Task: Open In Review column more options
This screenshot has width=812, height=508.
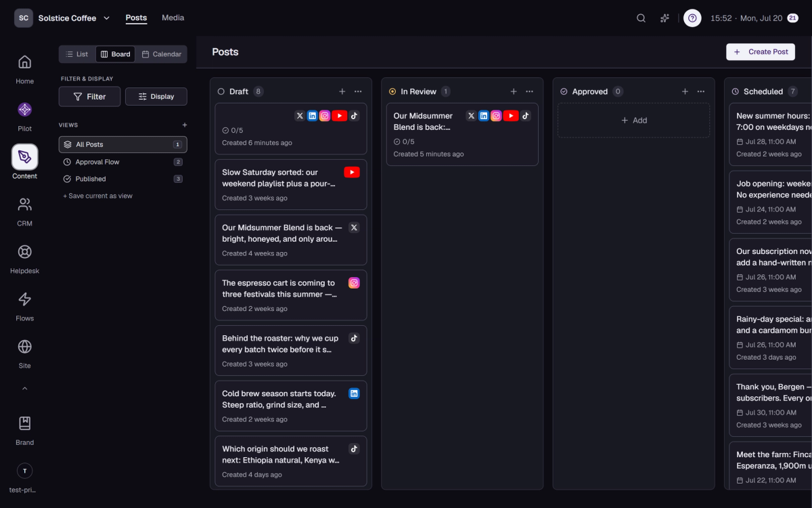Action: 529,91
